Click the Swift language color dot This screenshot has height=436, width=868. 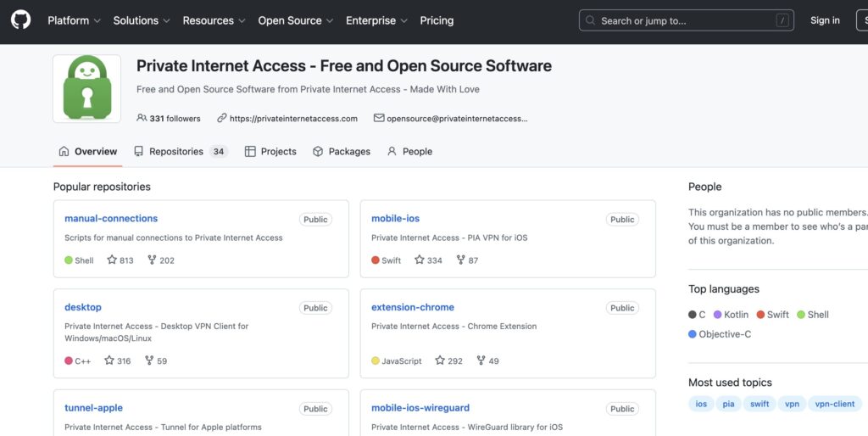[x=760, y=315]
